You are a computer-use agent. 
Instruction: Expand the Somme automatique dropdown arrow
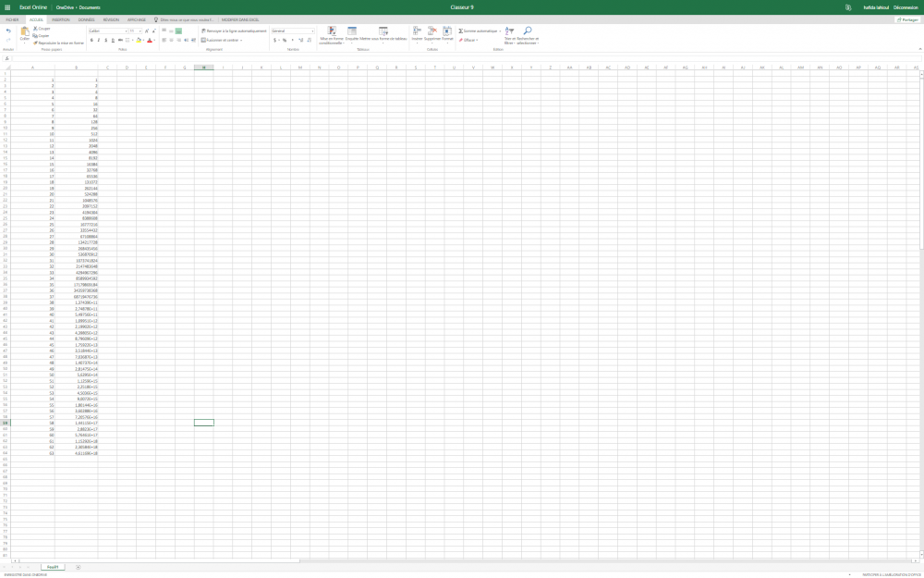coord(499,31)
